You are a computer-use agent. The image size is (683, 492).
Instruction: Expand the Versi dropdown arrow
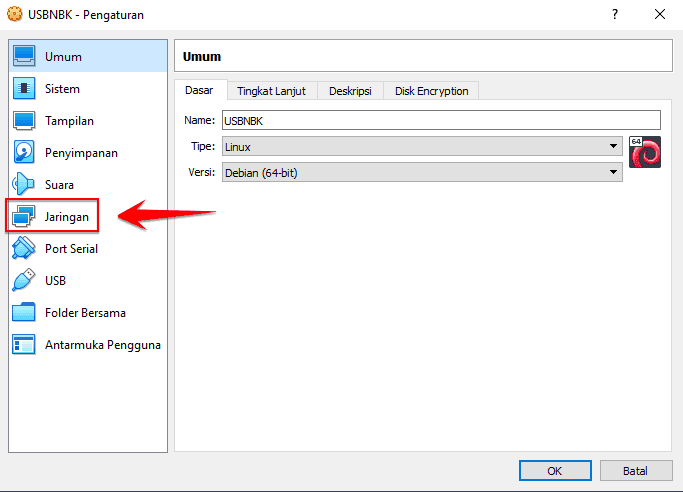(613, 172)
